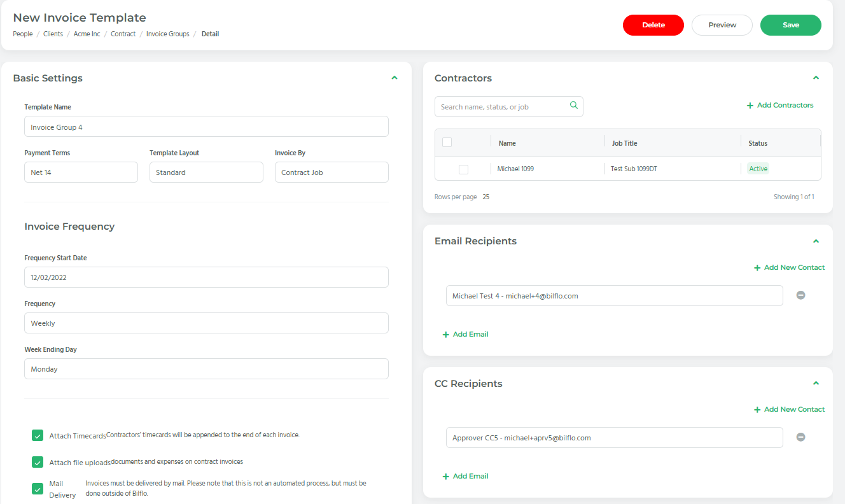Remove Approver CC5 recipient with minus icon
845x504 pixels.
coord(801,437)
